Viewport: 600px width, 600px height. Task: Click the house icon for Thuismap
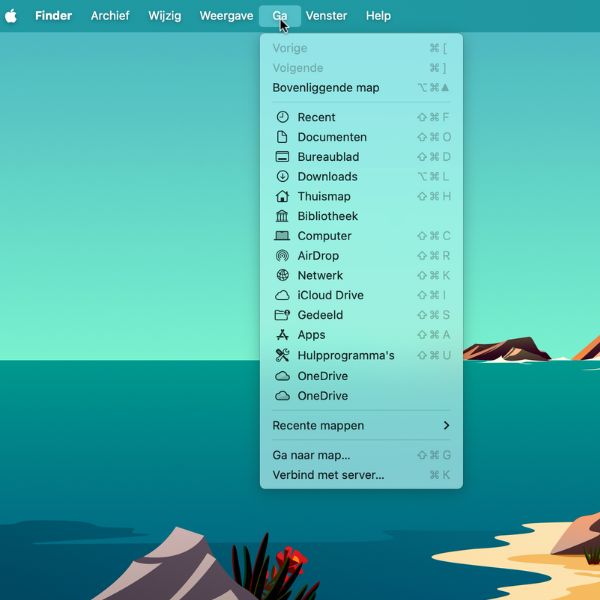coord(282,196)
